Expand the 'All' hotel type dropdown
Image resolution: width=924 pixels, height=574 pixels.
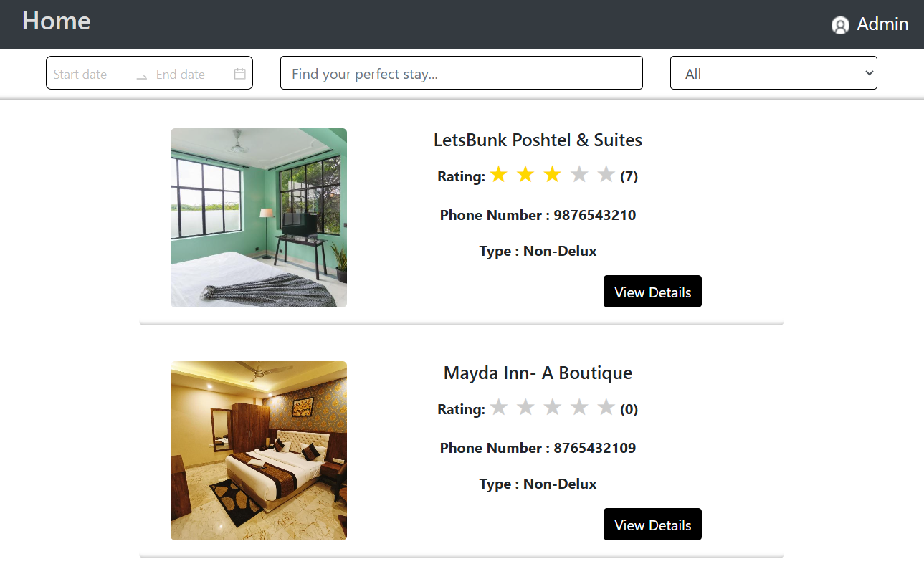pos(773,73)
